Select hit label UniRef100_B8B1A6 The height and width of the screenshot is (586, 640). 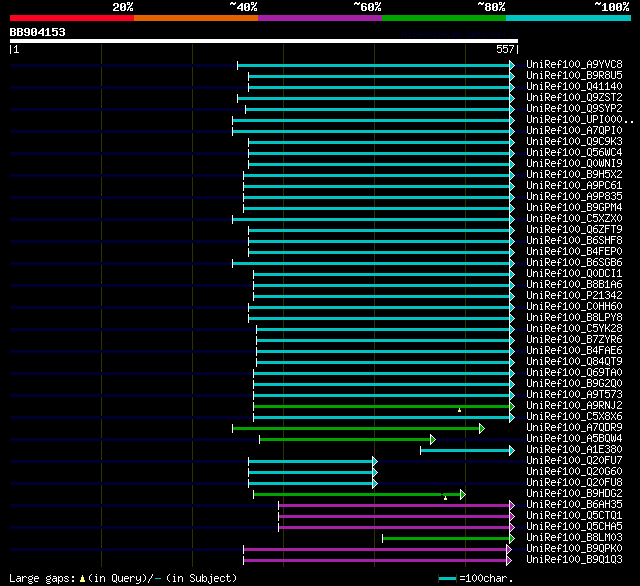[x=574, y=285]
